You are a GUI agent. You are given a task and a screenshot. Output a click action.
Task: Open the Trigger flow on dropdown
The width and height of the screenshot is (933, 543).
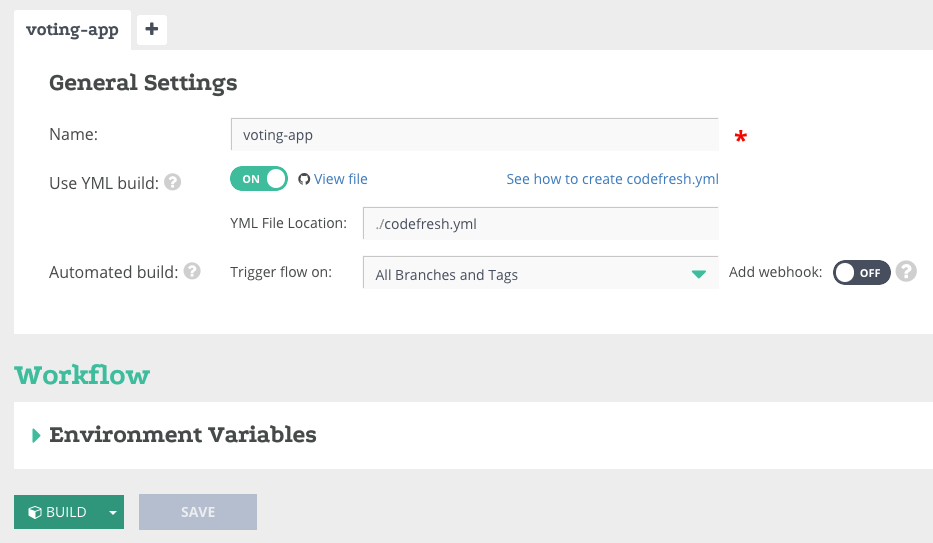tap(540, 274)
